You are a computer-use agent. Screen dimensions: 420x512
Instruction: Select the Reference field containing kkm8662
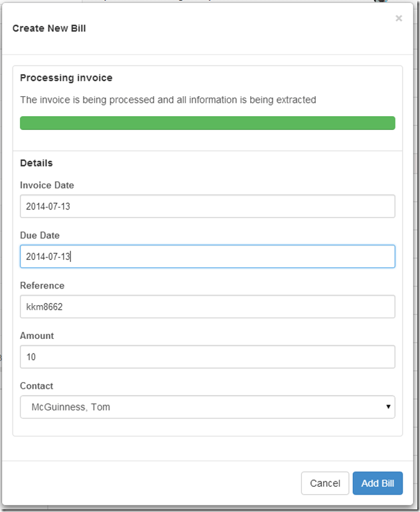[207, 307]
